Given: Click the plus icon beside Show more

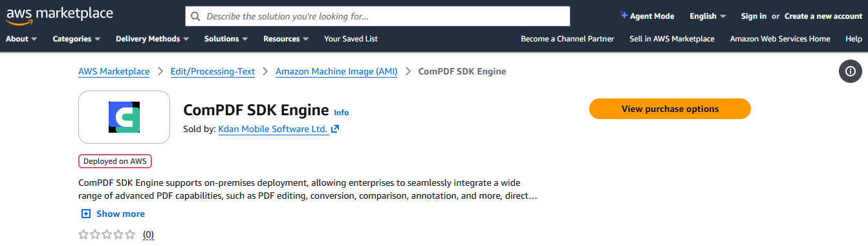Looking at the screenshot, I should tap(86, 214).
